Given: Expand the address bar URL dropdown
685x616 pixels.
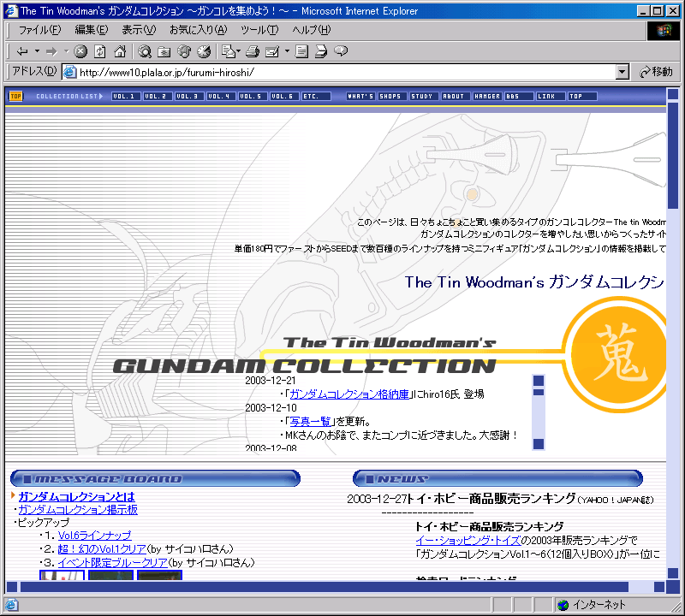Looking at the screenshot, I should (622, 72).
